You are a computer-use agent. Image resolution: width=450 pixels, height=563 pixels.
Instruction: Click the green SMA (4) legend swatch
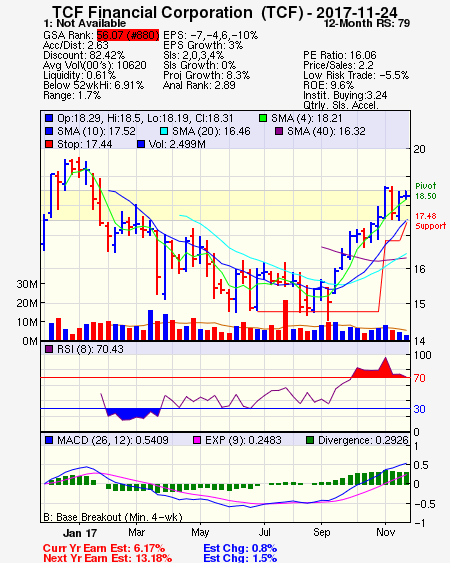[263, 118]
